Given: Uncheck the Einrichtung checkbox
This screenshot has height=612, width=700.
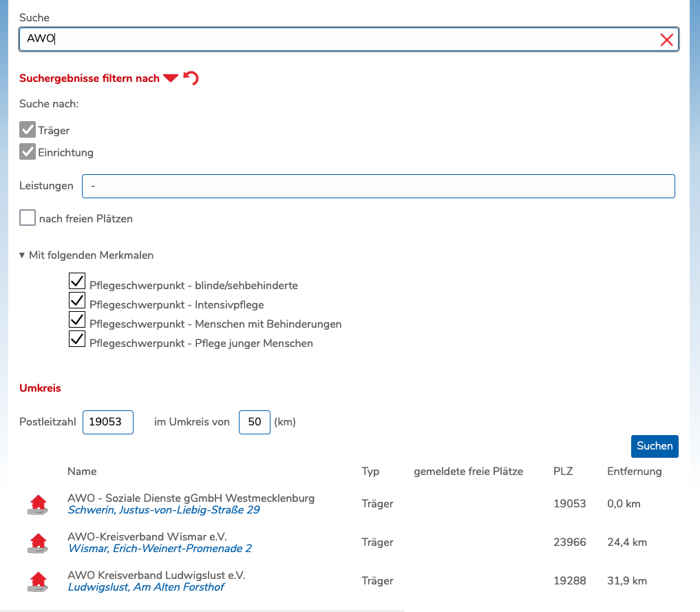Looking at the screenshot, I should pyautogui.click(x=28, y=152).
